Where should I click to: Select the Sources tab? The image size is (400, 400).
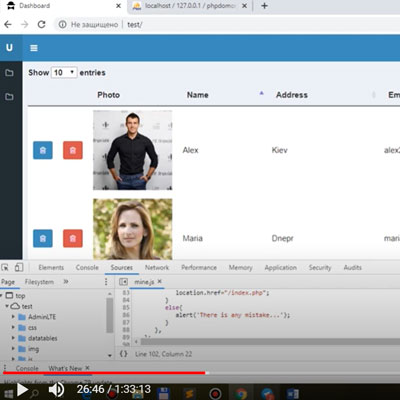pos(122,267)
